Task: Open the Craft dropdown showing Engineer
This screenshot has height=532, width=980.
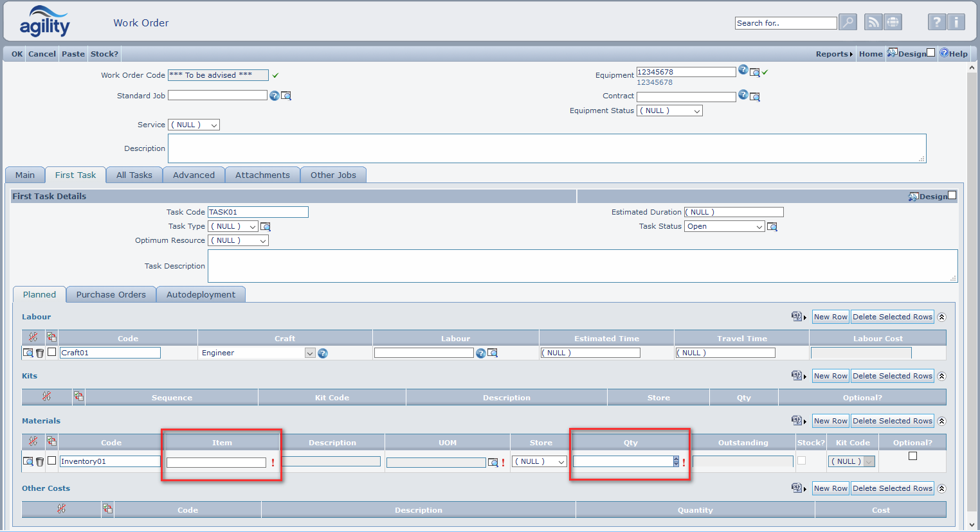Action: 310,352
